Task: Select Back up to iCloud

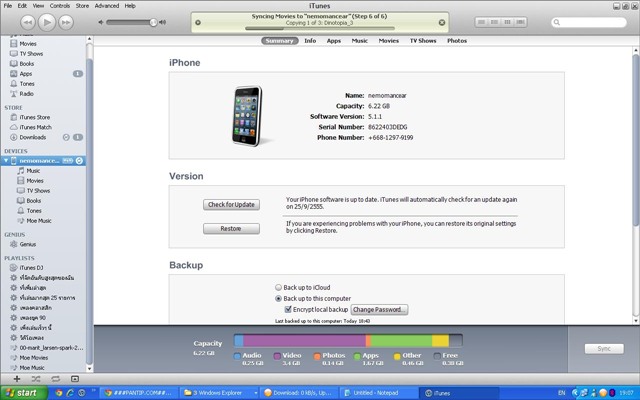Action: pos(278,287)
